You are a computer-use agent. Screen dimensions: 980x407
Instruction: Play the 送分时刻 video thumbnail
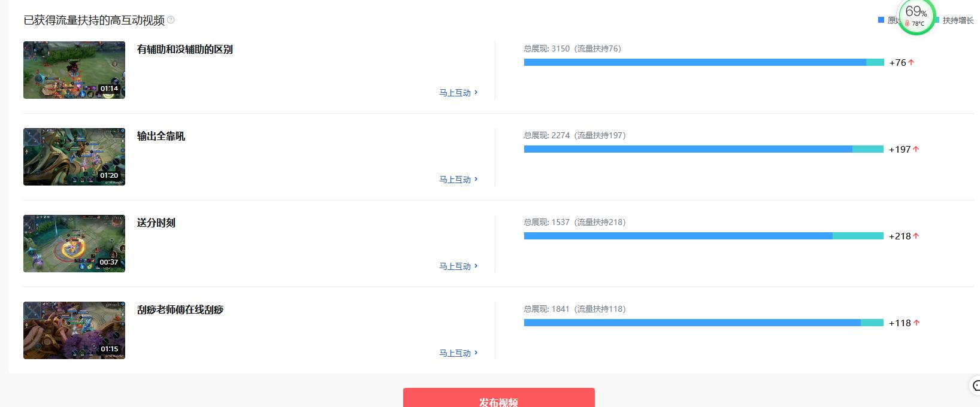[x=74, y=244]
